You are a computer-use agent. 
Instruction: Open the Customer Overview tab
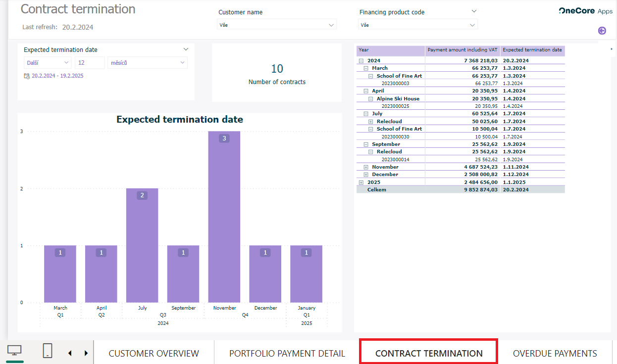154,354
